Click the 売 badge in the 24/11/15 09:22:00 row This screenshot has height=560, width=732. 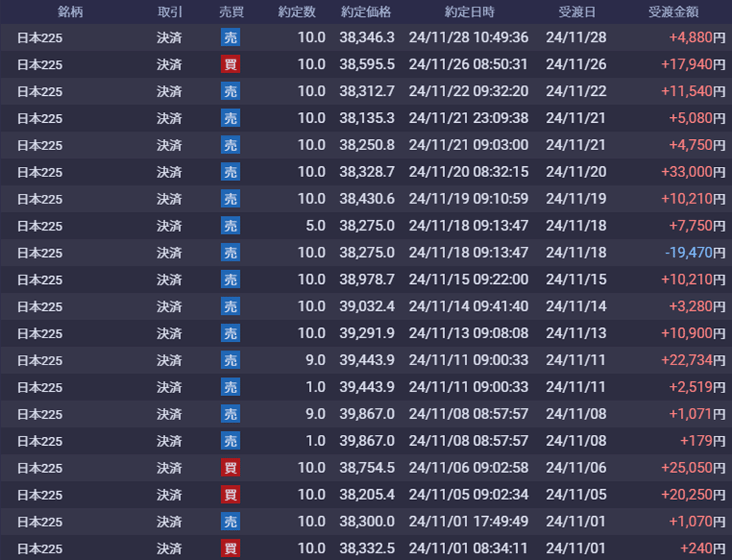(231, 280)
